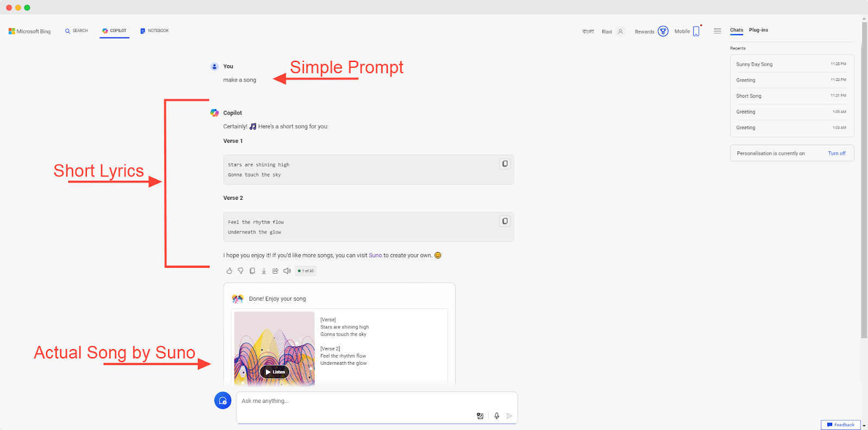Click the 'Done! Enjoy your song' text
The height and width of the screenshot is (430, 868).
pos(277,299)
